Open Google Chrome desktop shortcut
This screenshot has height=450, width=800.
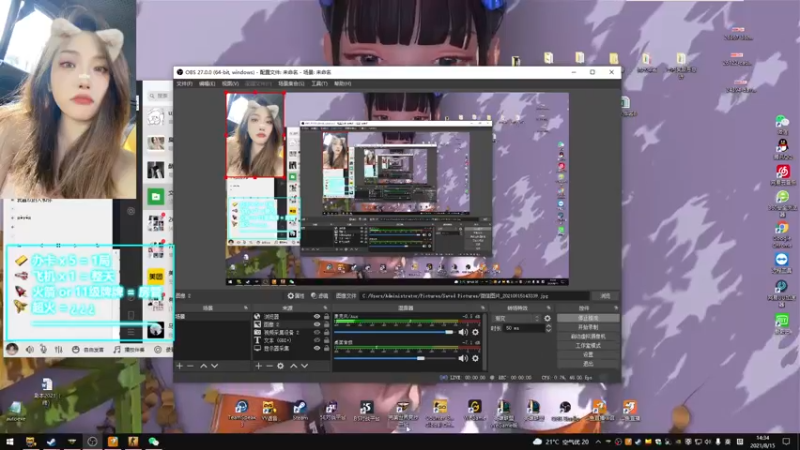pos(782,234)
